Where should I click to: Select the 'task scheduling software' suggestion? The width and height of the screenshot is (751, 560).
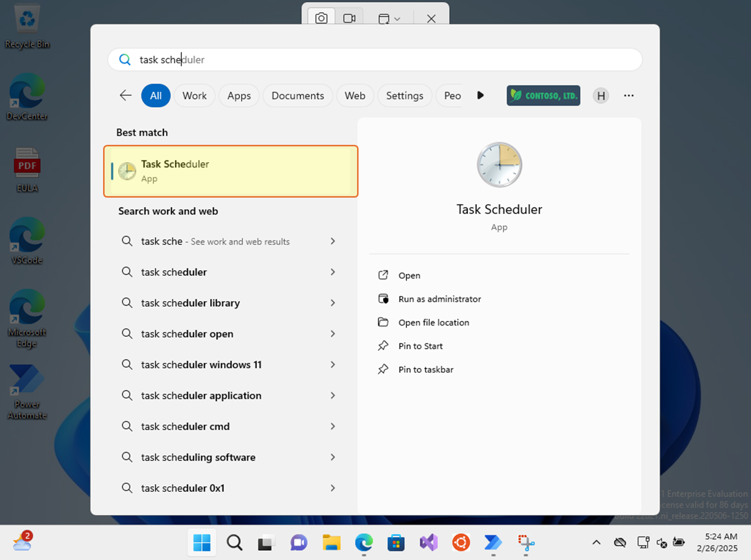pos(198,457)
